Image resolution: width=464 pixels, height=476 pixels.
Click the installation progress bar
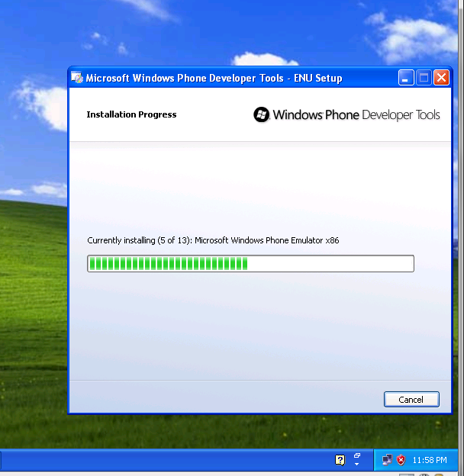pos(250,264)
